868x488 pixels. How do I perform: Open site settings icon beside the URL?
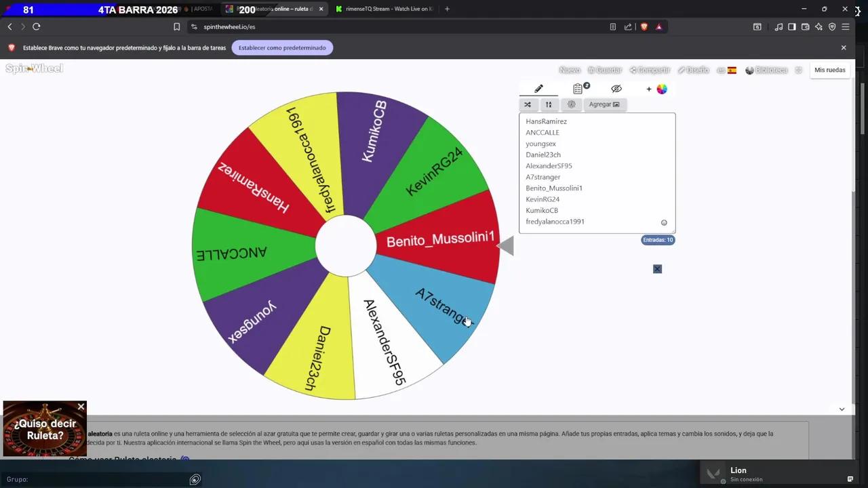pyautogui.click(x=194, y=27)
